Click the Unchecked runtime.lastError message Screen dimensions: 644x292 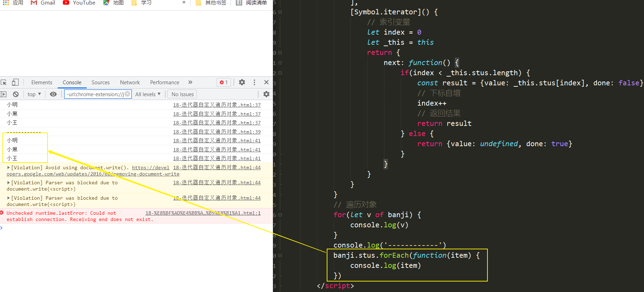pos(80,216)
